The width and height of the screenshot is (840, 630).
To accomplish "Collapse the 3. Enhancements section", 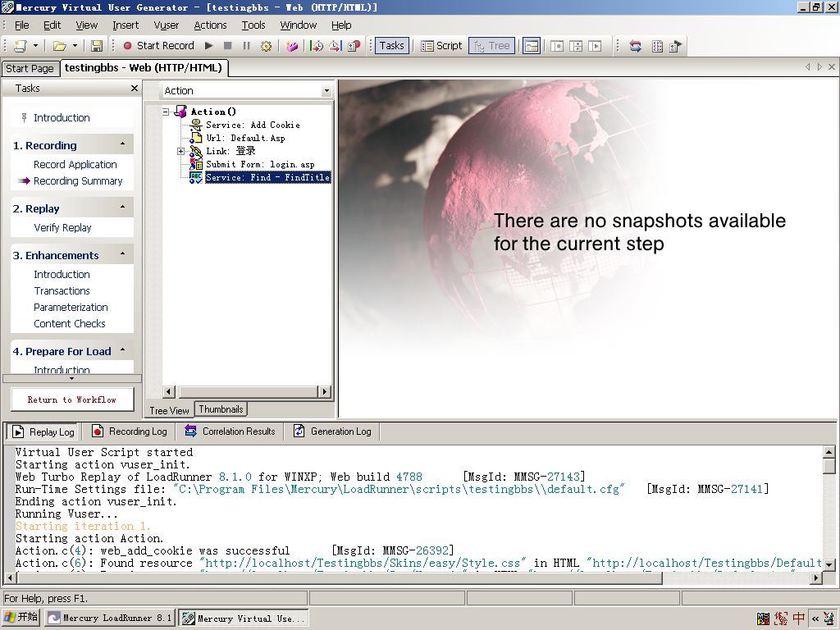I will 123,254.
